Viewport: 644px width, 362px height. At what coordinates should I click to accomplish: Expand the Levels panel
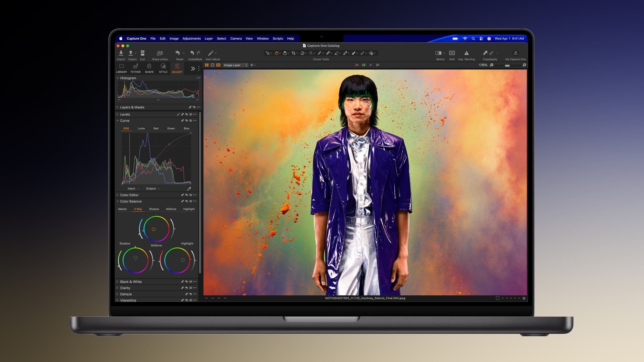[x=117, y=114]
